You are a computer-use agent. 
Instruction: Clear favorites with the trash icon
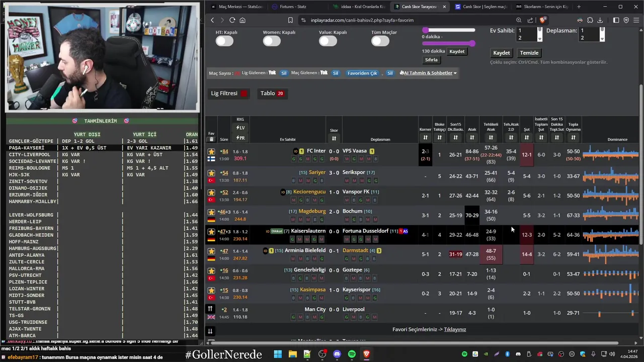pos(211,139)
